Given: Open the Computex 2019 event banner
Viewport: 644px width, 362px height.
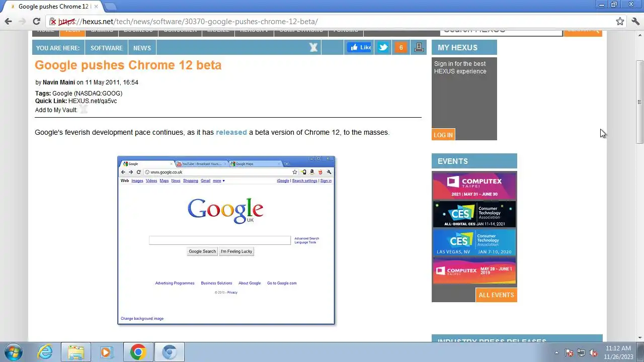Looking at the screenshot, I should [474, 271].
